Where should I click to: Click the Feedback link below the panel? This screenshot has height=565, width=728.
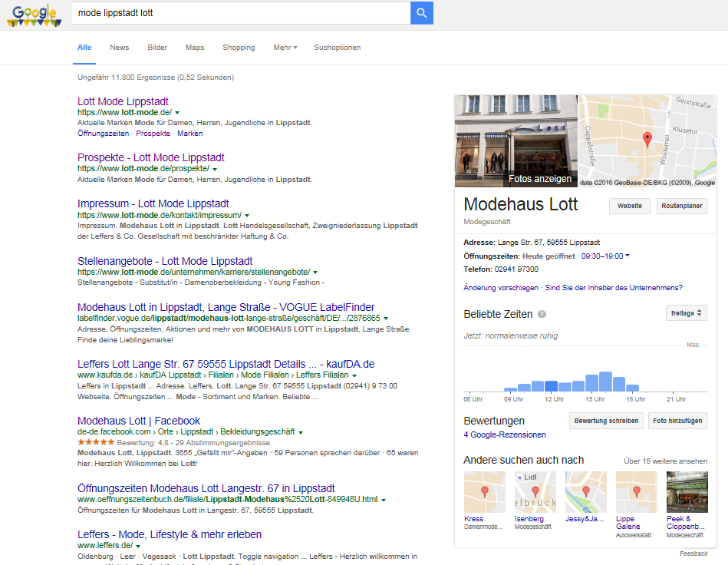click(x=693, y=553)
